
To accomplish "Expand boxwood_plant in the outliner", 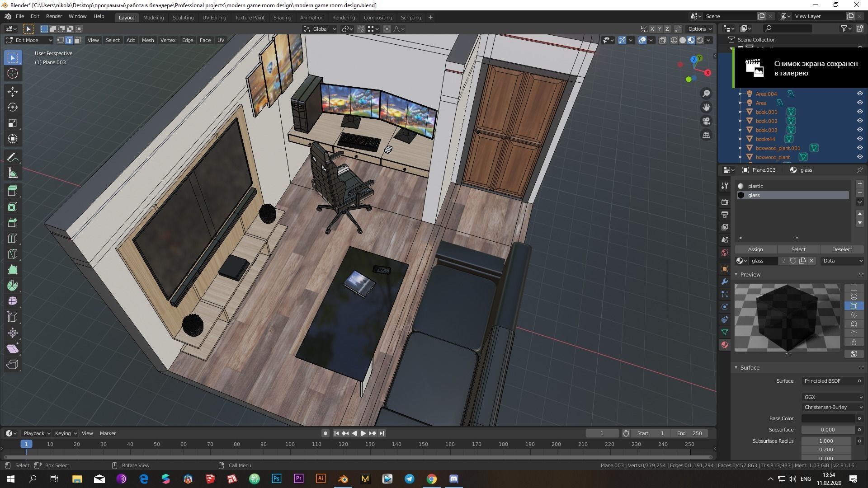I will 741,157.
